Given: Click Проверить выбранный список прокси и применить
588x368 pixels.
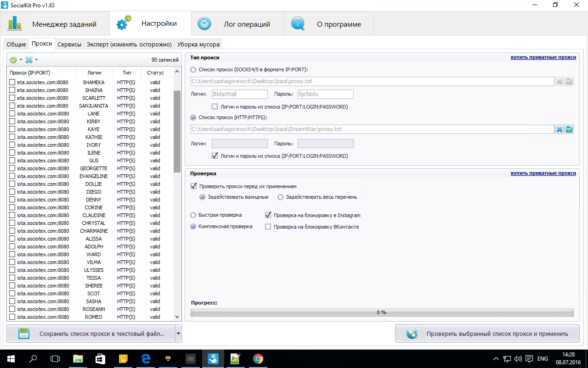Looking at the screenshot, I should click(x=487, y=333).
